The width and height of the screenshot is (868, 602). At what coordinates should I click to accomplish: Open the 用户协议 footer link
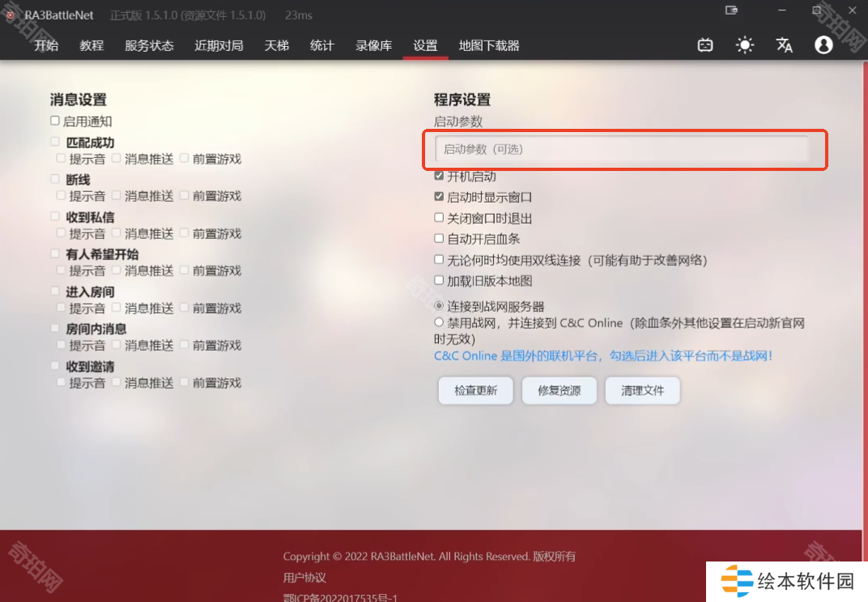click(x=304, y=578)
